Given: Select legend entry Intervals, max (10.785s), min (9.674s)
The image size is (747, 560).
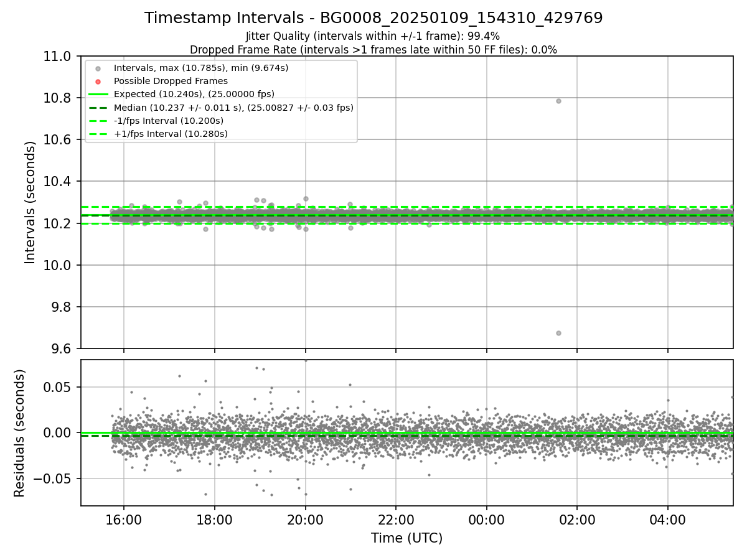Looking at the screenshot, I should coord(201,68).
